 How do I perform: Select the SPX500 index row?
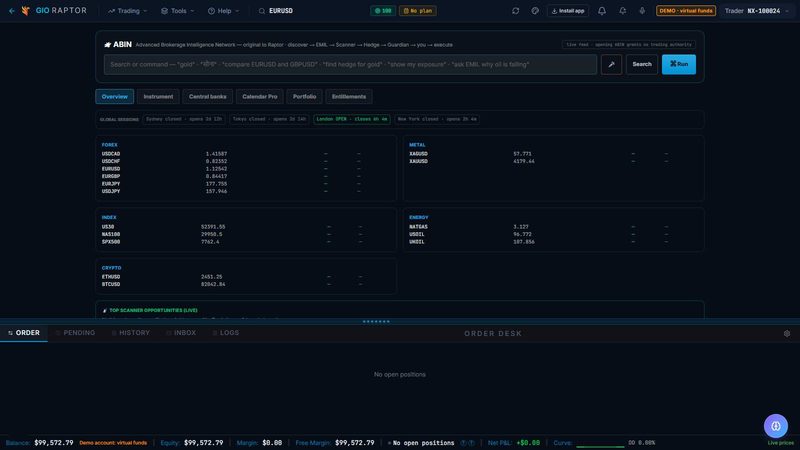[245, 242]
